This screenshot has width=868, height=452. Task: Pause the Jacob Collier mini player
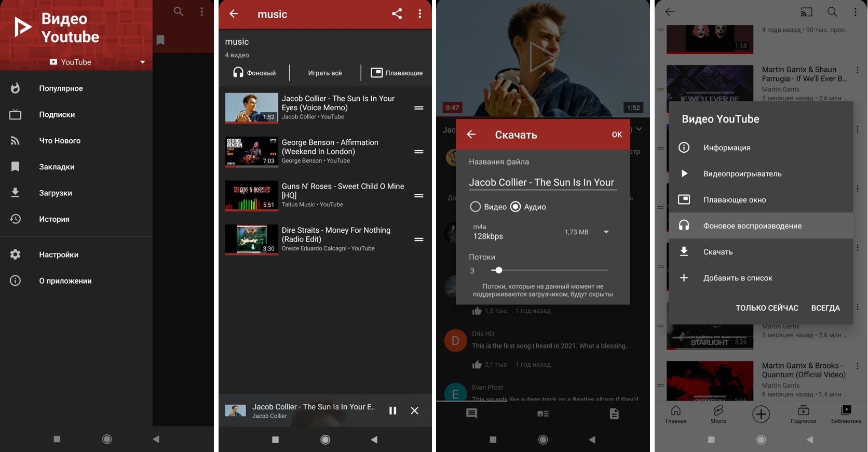pyautogui.click(x=392, y=410)
